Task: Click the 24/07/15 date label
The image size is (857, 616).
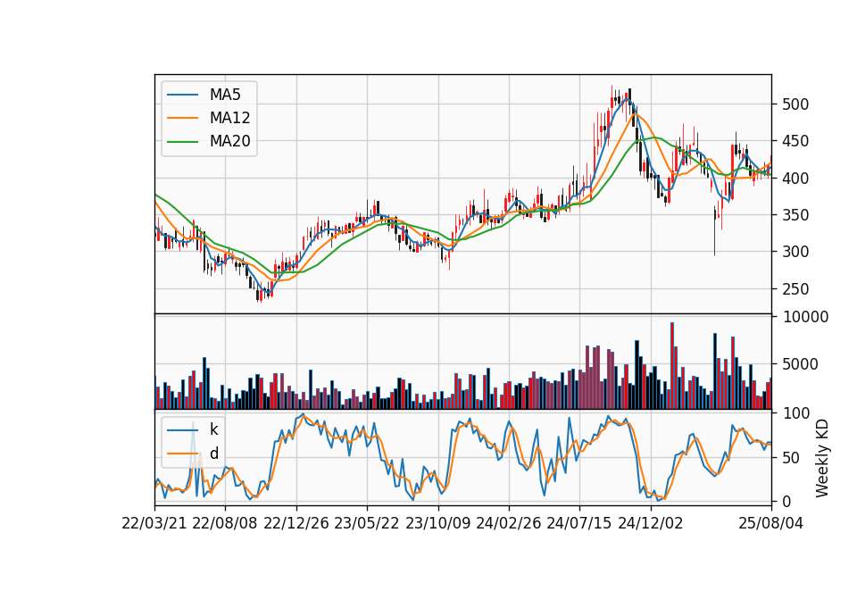Action: (x=579, y=523)
